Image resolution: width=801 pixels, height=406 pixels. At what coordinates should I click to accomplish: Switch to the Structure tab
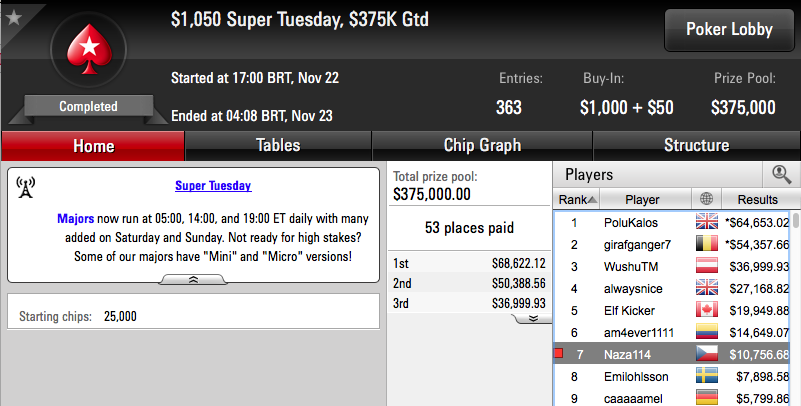coord(696,146)
